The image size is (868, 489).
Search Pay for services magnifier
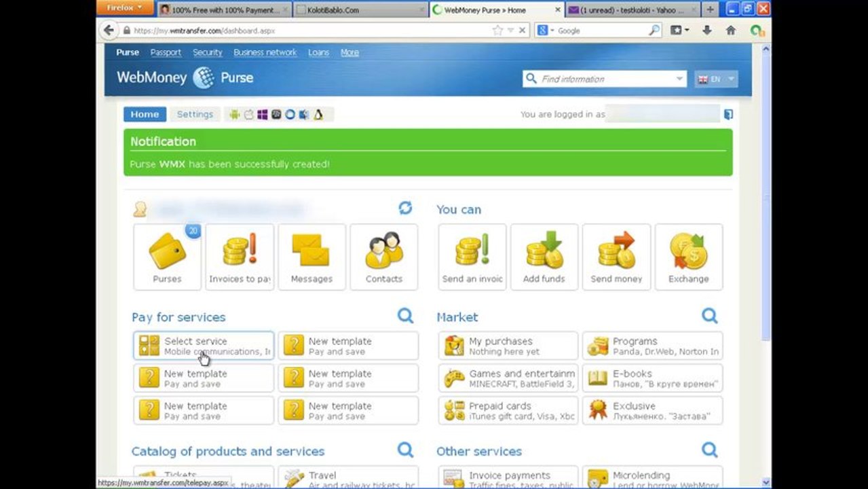405,316
